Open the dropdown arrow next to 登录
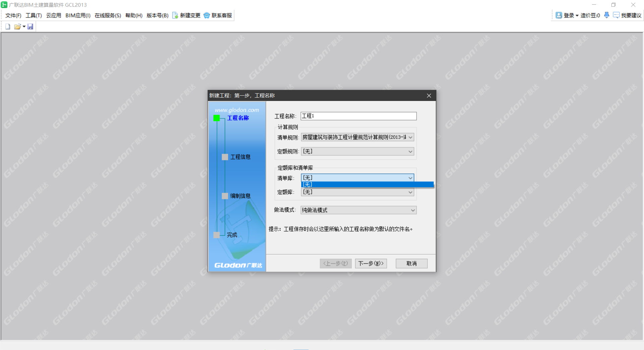 [x=577, y=15]
